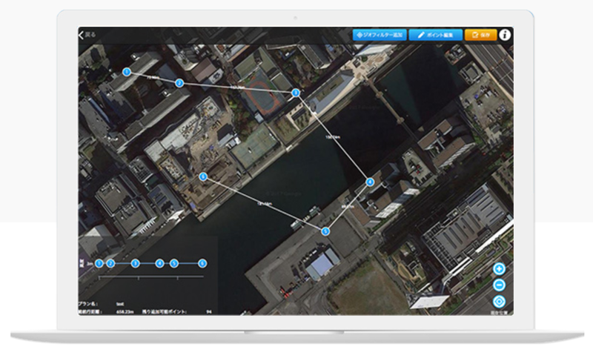
Task: Select waypoint 1 on the map route
Action: coord(127,72)
